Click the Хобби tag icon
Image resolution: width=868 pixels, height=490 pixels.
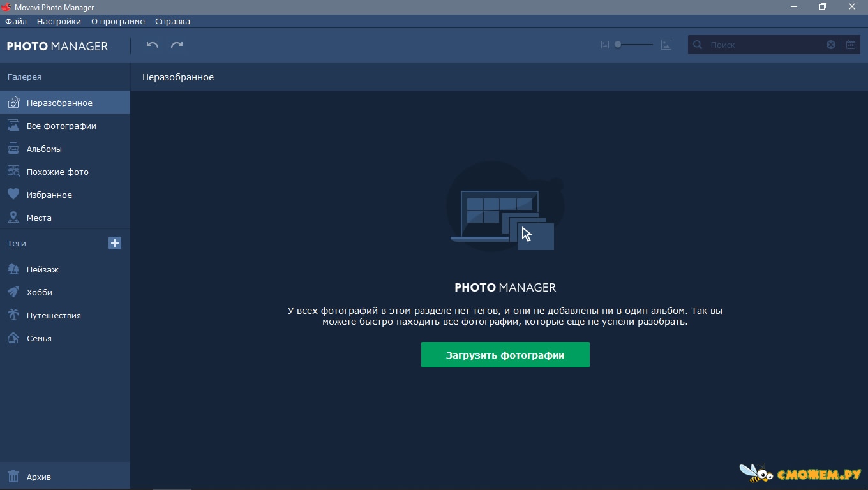(13, 292)
